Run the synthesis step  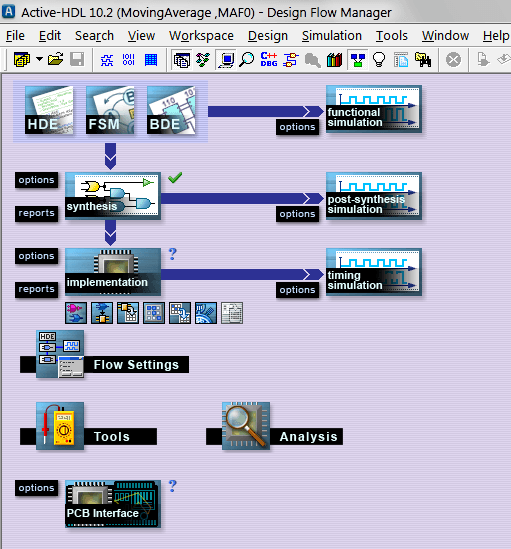point(113,196)
